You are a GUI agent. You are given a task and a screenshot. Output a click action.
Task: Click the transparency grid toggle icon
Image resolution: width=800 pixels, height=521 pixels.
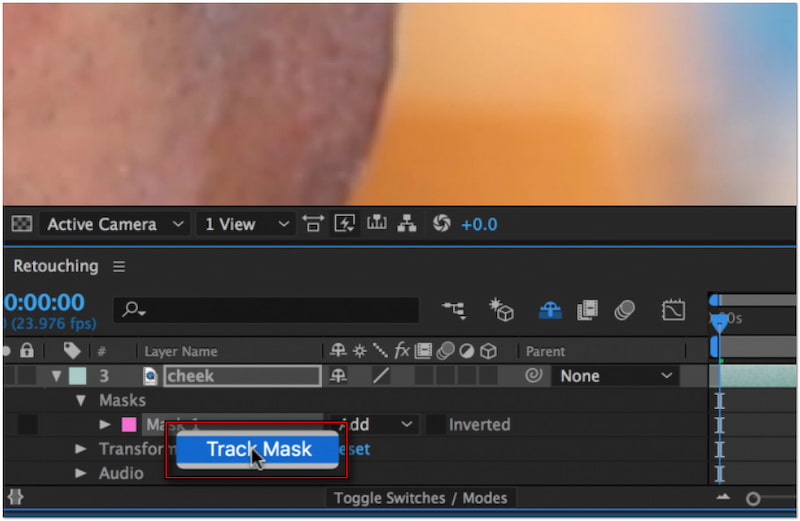[x=20, y=224]
